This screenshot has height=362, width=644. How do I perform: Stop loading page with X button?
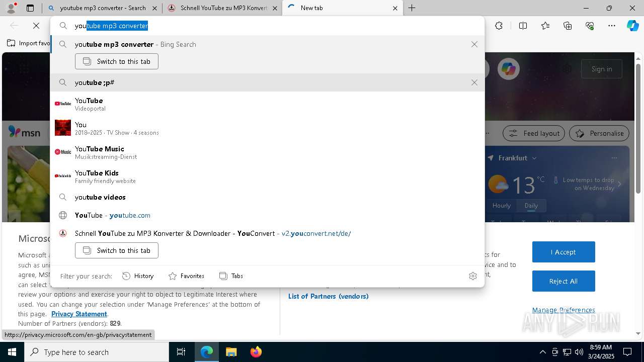tap(36, 26)
